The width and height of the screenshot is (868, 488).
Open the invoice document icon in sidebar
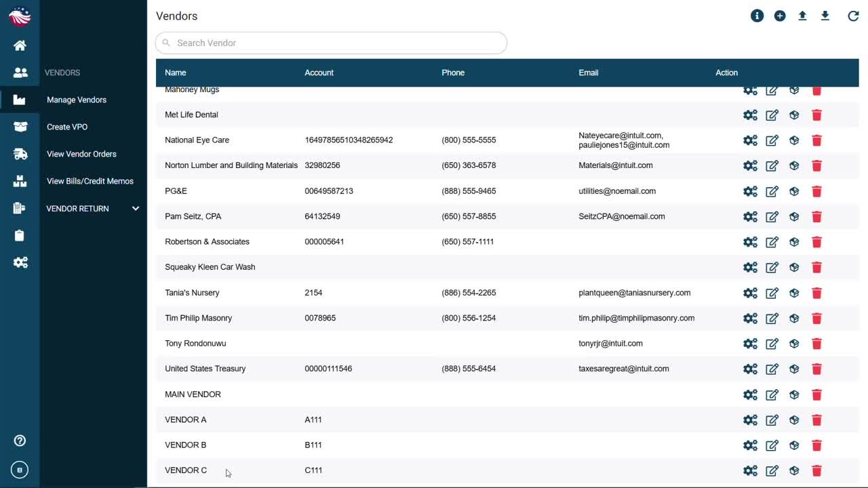pos(19,208)
